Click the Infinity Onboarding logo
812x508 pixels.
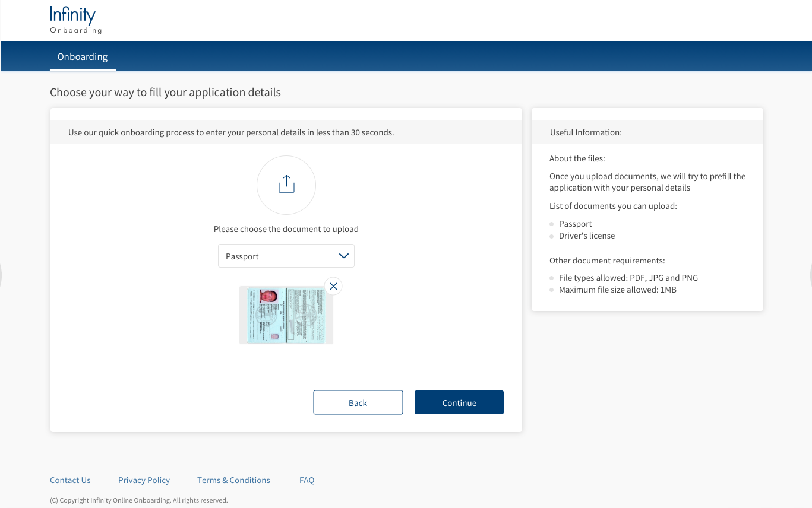(x=75, y=20)
